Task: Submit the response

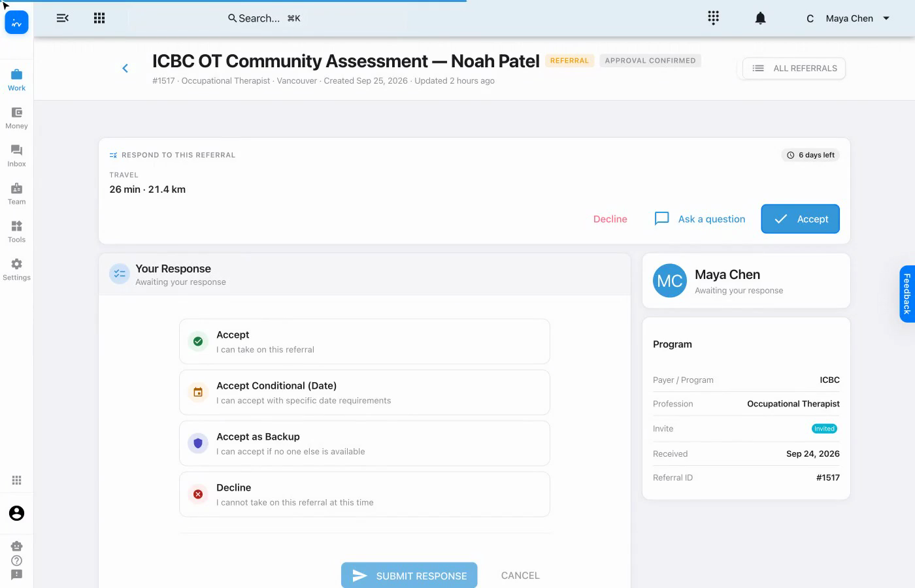Action: coord(409,576)
